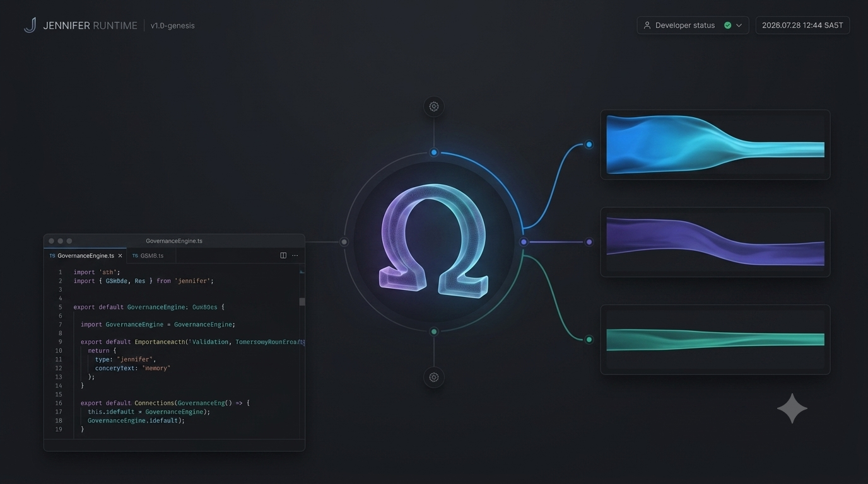Viewport: 868px width, 484px height.
Task: Select the gray node left of the ring
Action: 344,242
